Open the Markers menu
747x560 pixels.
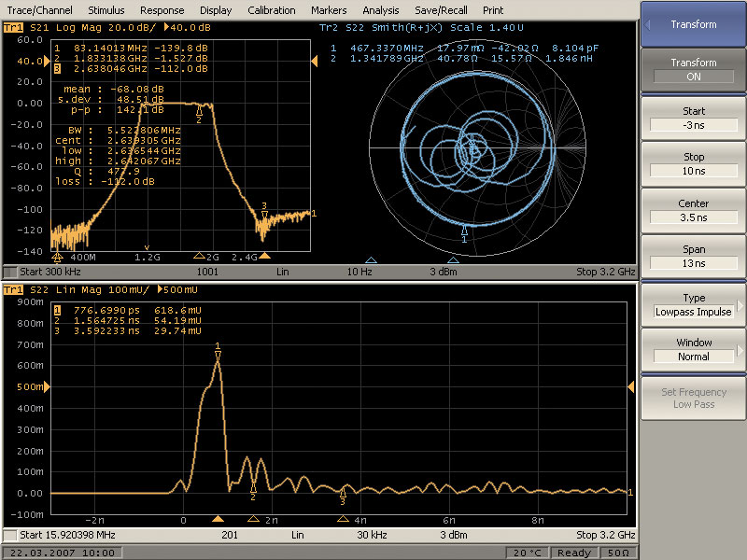(329, 10)
